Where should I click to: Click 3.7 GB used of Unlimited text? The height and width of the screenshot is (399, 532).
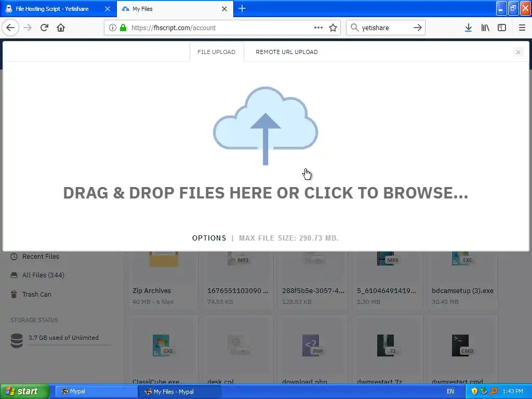pos(63,338)
